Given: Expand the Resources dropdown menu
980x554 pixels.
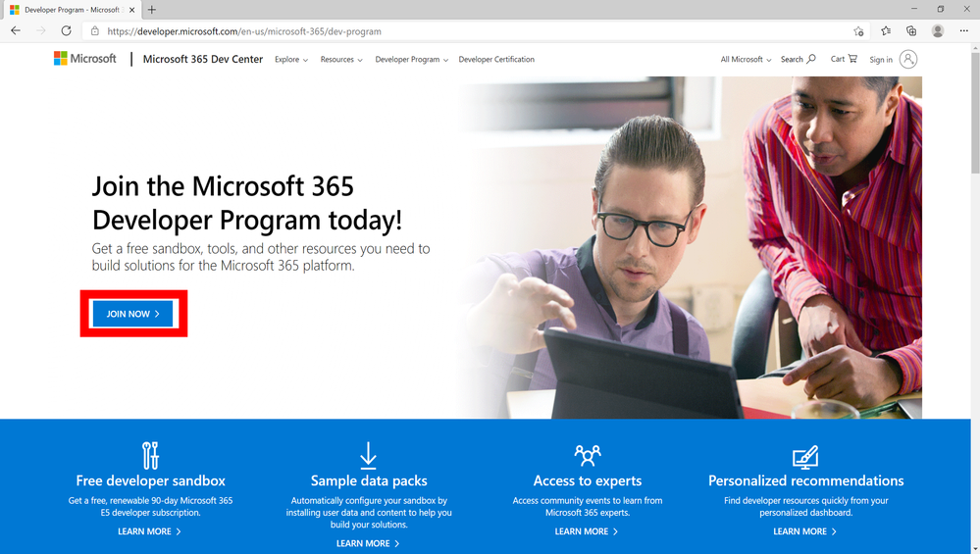Looking at the screenshot, I should pos(341,60).
